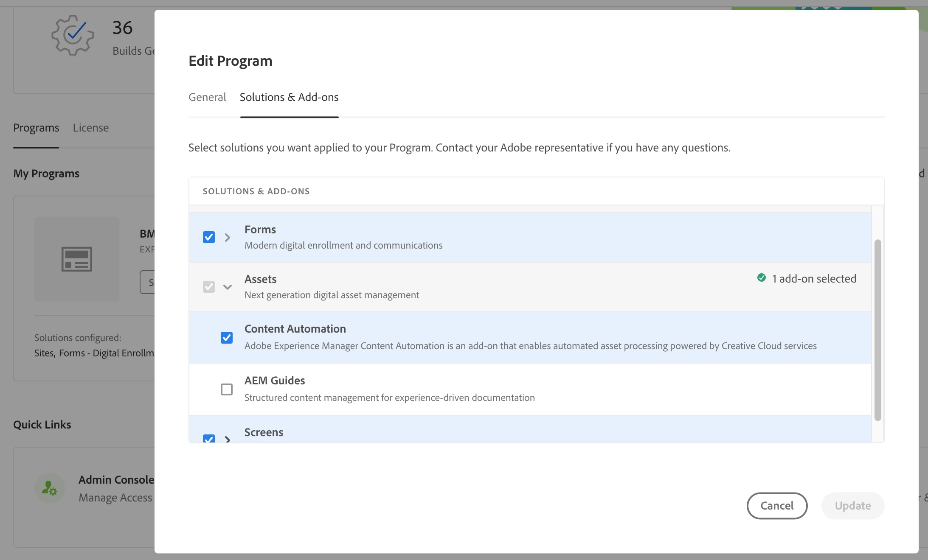Click the Update button
928x560 pixels.
(x=853, y=506)
